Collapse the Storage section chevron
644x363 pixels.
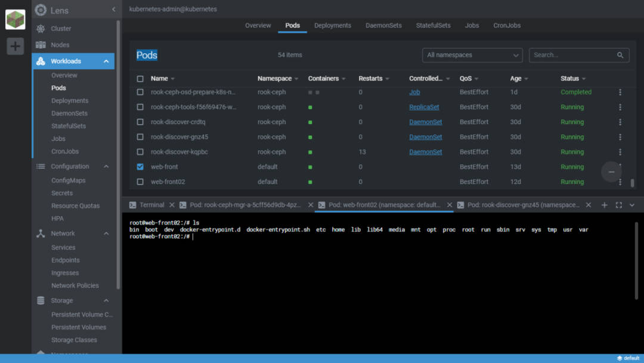pos(106,300)
